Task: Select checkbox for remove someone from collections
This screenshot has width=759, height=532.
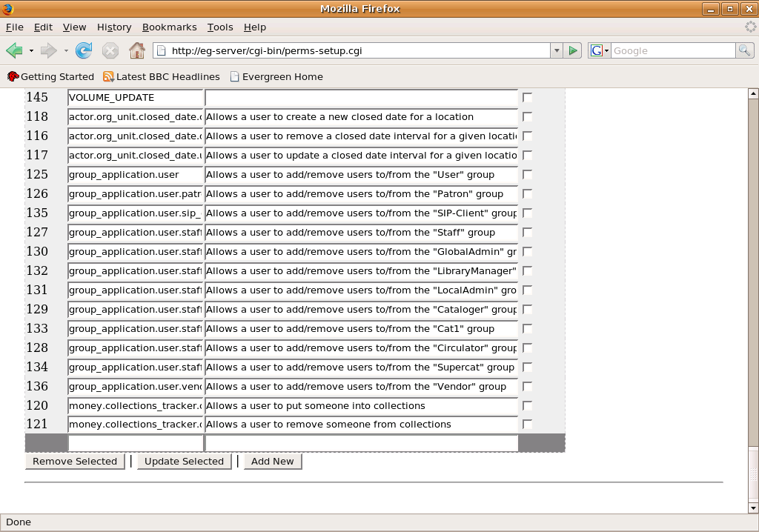Action: (x=527, y=425)
